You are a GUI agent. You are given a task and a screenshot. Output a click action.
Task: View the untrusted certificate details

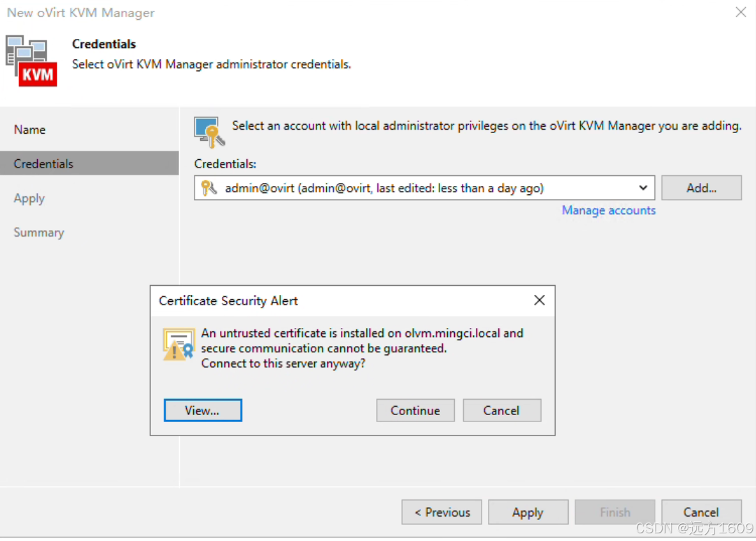(203, 411)
